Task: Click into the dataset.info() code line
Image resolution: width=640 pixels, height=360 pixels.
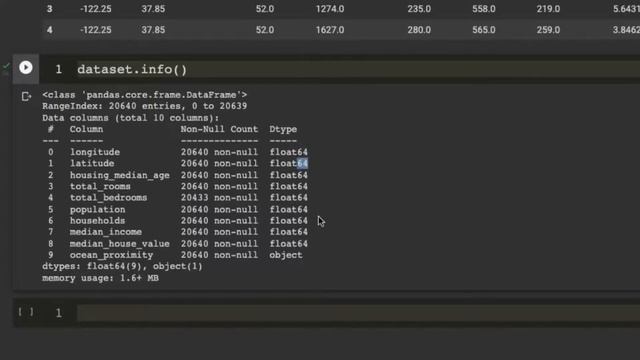Action: pos(132,69)
